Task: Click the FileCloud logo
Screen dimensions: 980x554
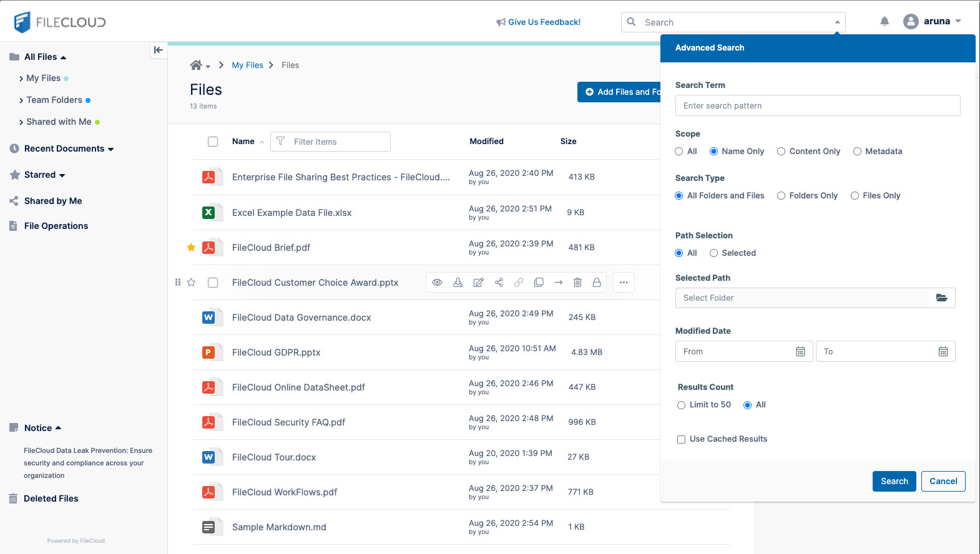Action: [x=60, y=22]
